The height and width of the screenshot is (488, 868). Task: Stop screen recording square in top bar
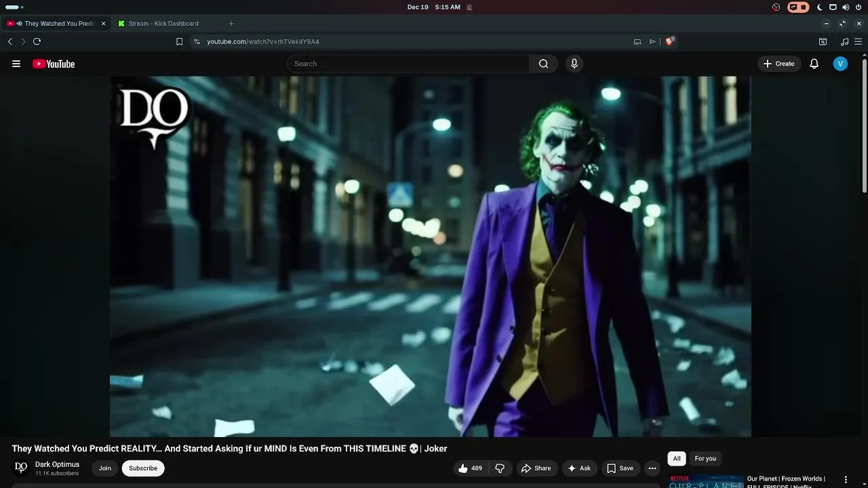(x=804, y=7)
